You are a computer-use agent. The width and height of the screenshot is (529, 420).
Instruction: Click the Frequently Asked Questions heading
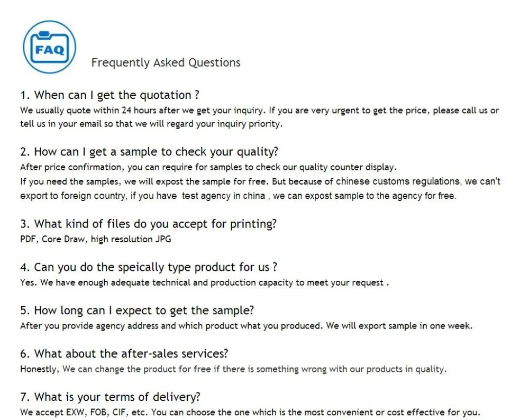[166, 62]
